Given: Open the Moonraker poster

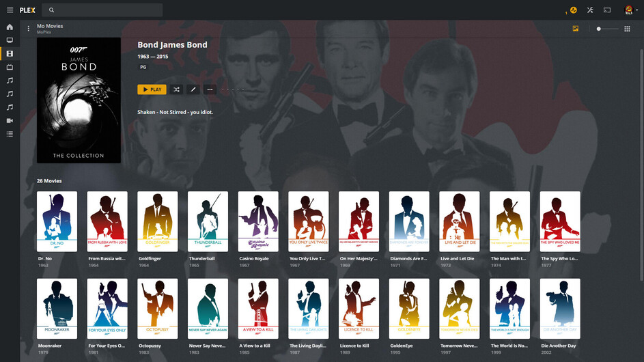Looking at the screenshot, I should point(57,309).
